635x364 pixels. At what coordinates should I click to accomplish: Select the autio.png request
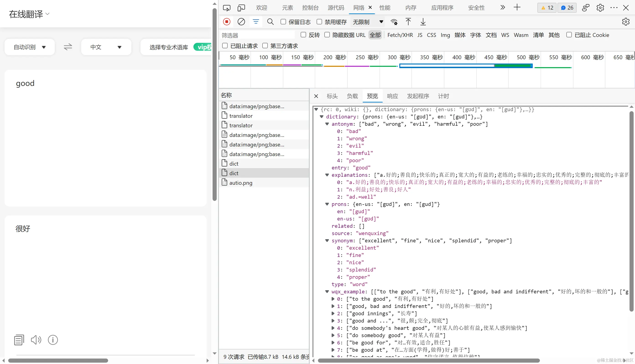[x=241, y=183]
